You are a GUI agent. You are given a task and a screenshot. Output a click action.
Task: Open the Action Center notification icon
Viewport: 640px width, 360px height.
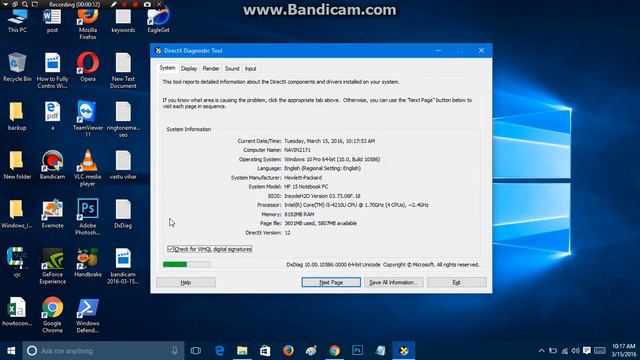coord(587,351)
